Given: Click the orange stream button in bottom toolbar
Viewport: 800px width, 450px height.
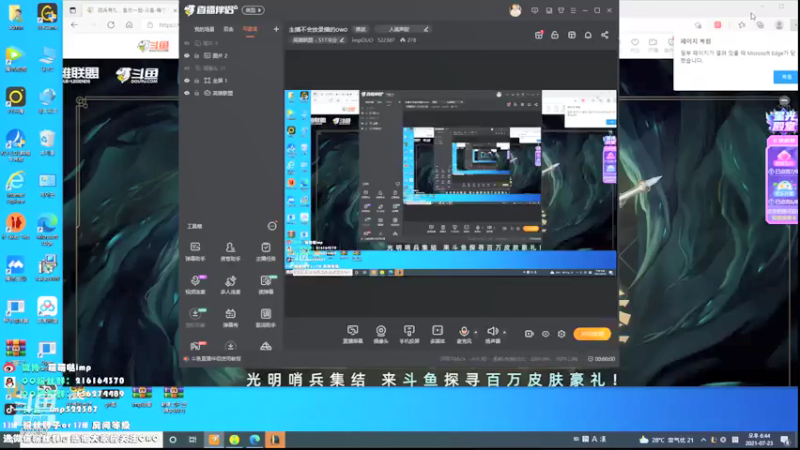Looking at the screenshot, I should [592, 334].
